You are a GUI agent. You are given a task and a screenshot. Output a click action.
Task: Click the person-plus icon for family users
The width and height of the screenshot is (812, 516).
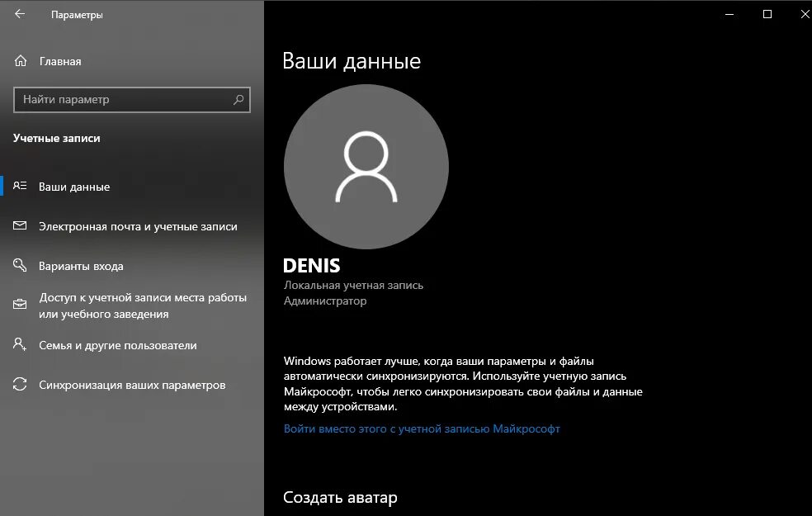click(20, 344)
